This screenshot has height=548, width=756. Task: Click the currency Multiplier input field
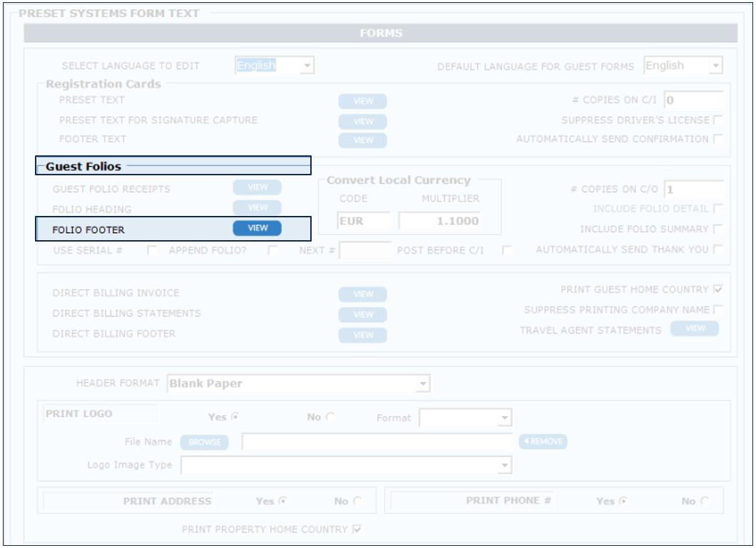click(x=439, y=221)
